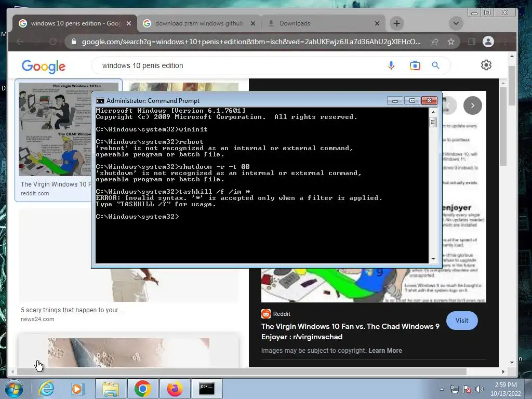Open Chrome profile avatar
This screenshot has width=532, height=399.
pos(488,42)
